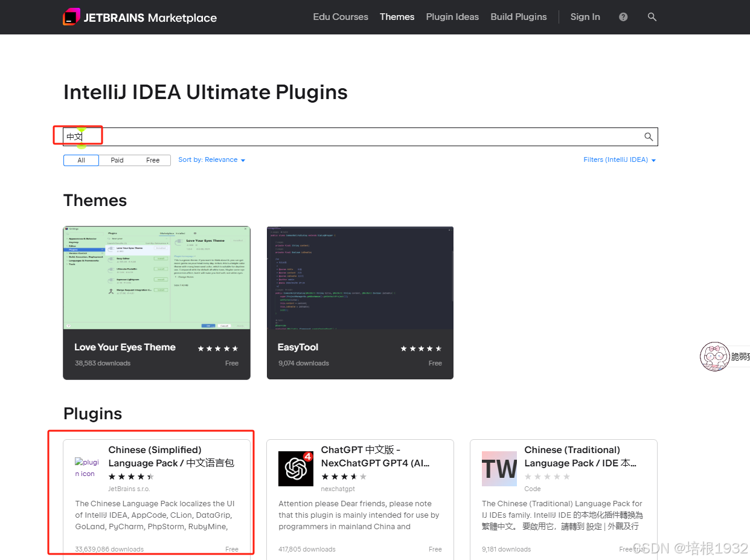Click the header search magnifier icon
Viewport: 750px width, 560px height.
[652, 17]
